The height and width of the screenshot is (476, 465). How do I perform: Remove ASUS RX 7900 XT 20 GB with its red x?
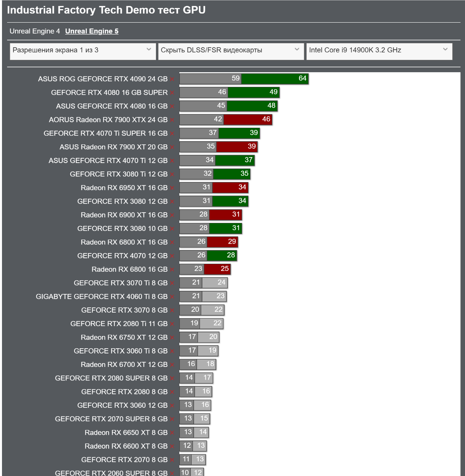pyautogui.click(x=173, y=148)
